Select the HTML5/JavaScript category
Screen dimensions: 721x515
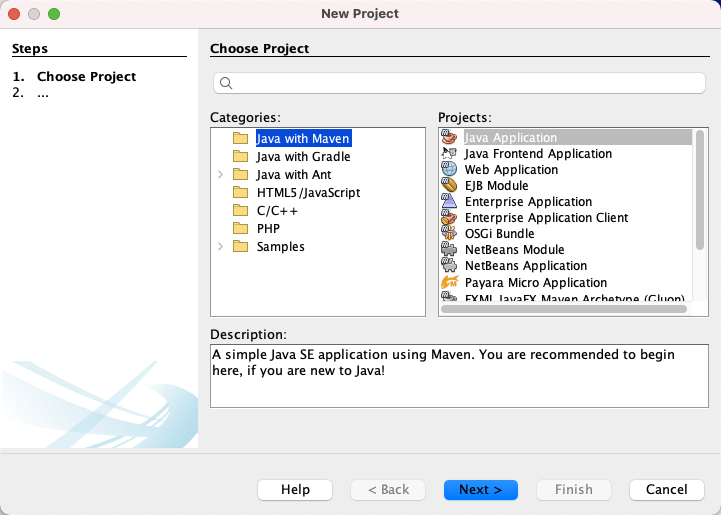309,193
